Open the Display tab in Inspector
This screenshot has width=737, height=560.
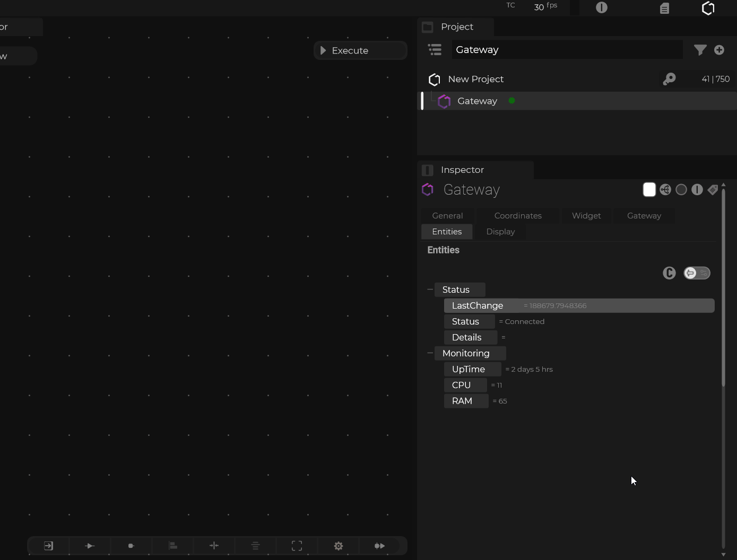(x=500, y=232)
